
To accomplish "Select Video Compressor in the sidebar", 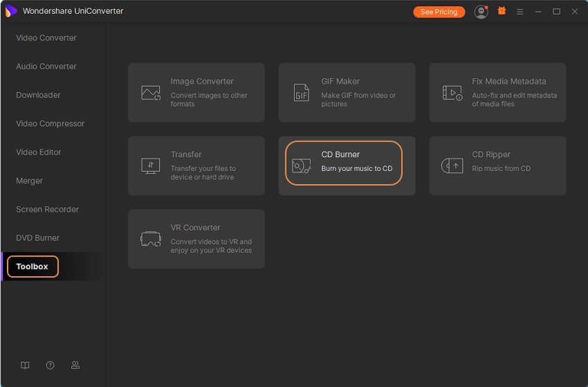I will coord(50,124).
